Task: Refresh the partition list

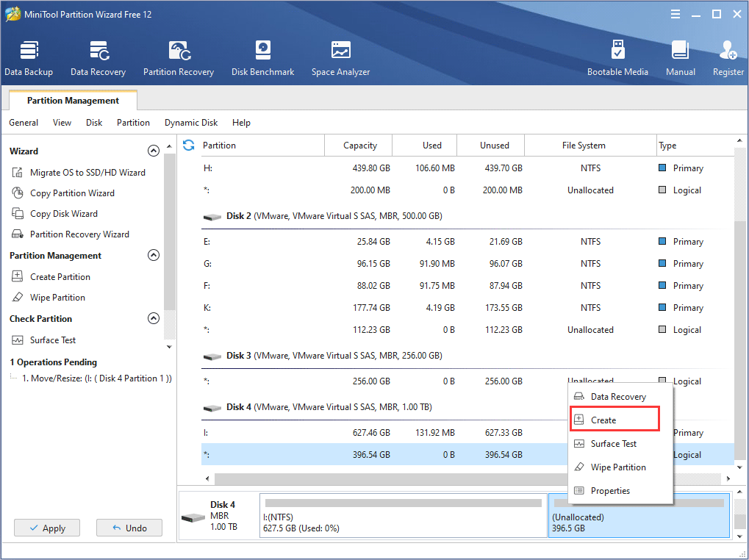Action: coord(189,145)
